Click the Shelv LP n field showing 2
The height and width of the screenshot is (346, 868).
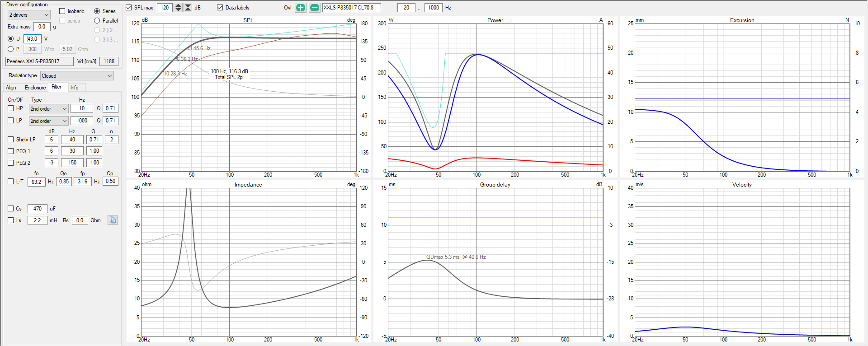tap(112, 140)
